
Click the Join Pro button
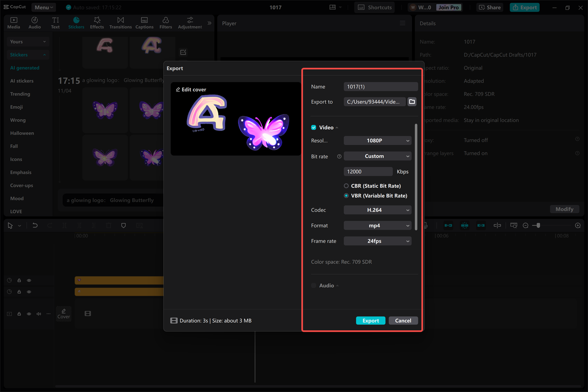(449, 7)
